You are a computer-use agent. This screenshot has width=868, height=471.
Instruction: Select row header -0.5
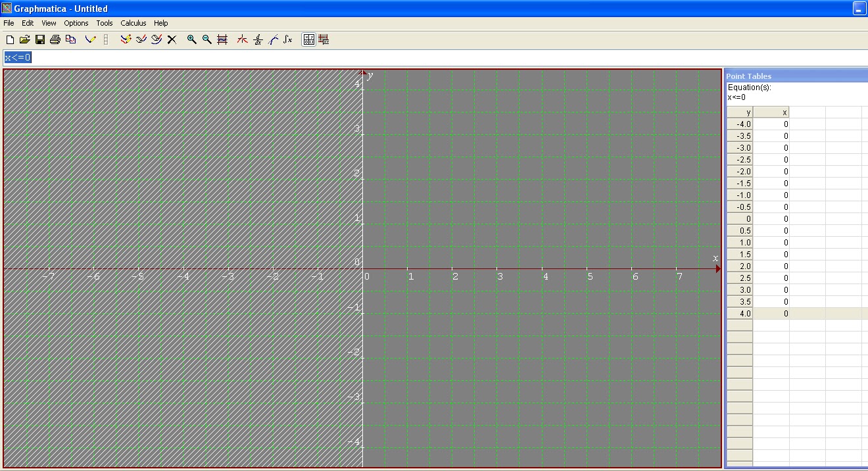click(740, 207)
